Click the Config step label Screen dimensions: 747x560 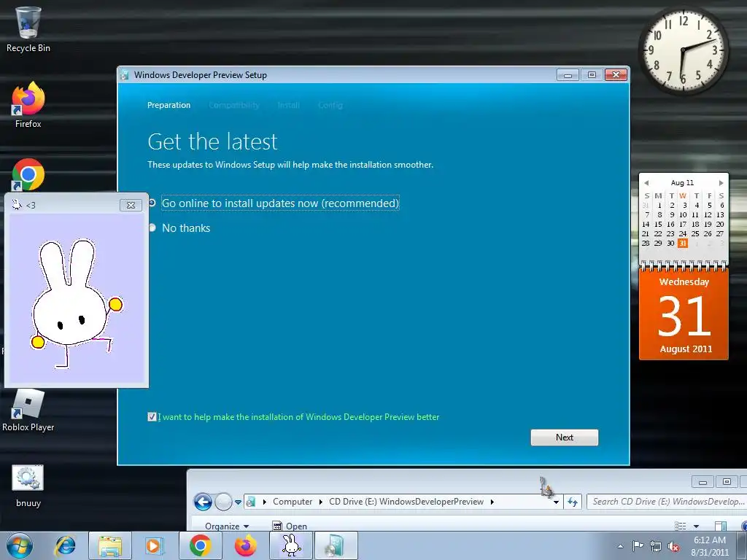(x=330, y=105)
